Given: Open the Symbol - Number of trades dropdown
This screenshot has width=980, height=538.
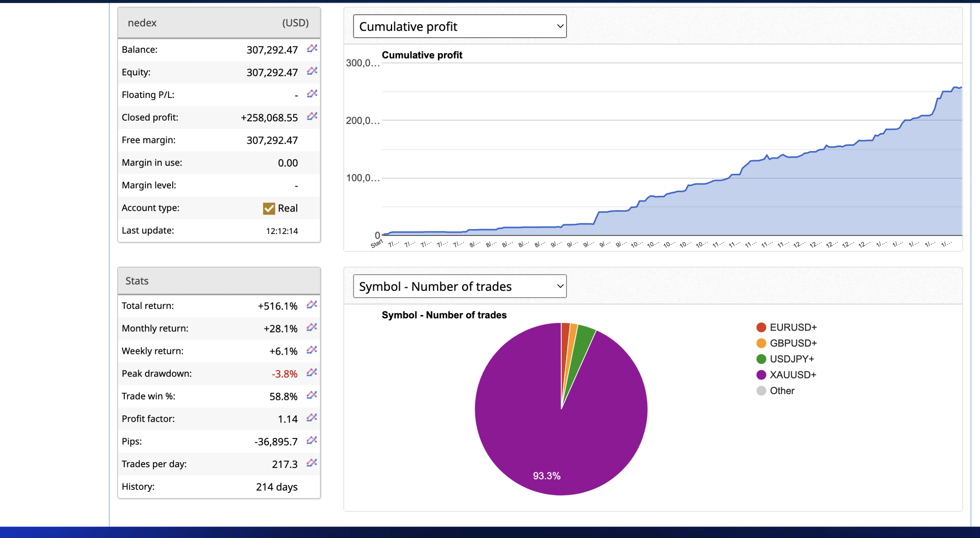Looking at the screenshot, I should point(459,286).
